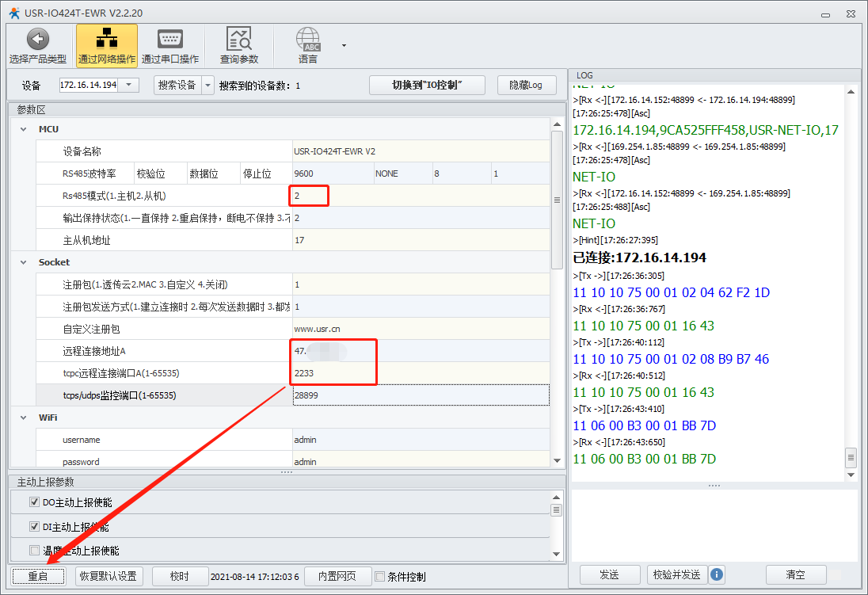Click the stop bits value 1

[520, 174]
